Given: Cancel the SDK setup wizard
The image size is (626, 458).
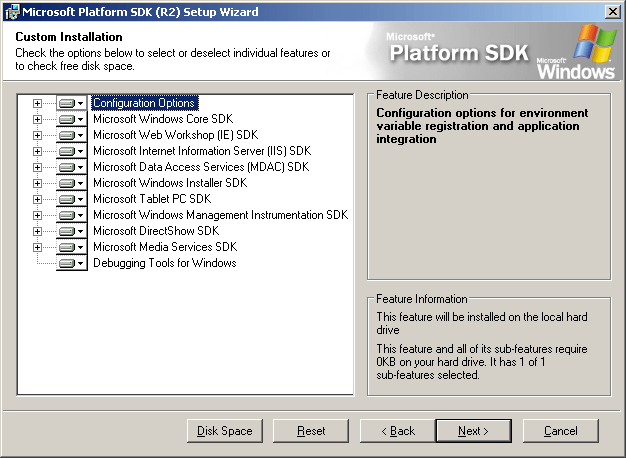Looking at the screenshot, I should pyautogui.click(x=561, y=431).
